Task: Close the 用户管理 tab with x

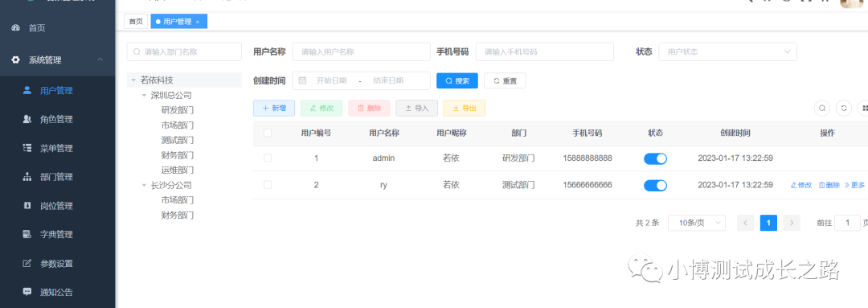Action: click(198, 22)
